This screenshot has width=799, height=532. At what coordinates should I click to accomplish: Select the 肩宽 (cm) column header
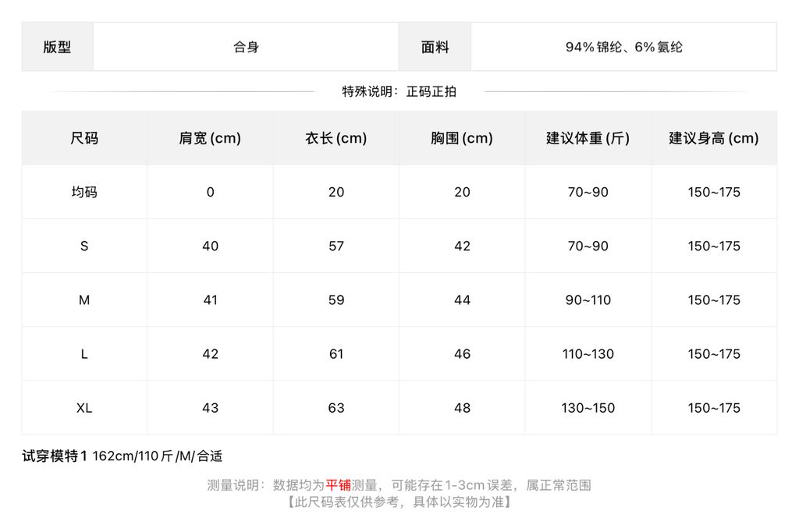pyautogui.click(x=210, y=138)
